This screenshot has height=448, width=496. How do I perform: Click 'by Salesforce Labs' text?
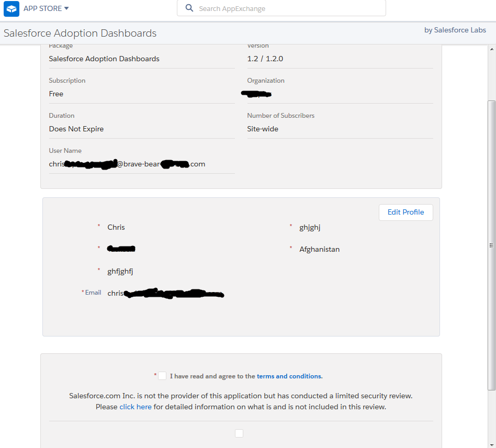(x=455, y=30)
